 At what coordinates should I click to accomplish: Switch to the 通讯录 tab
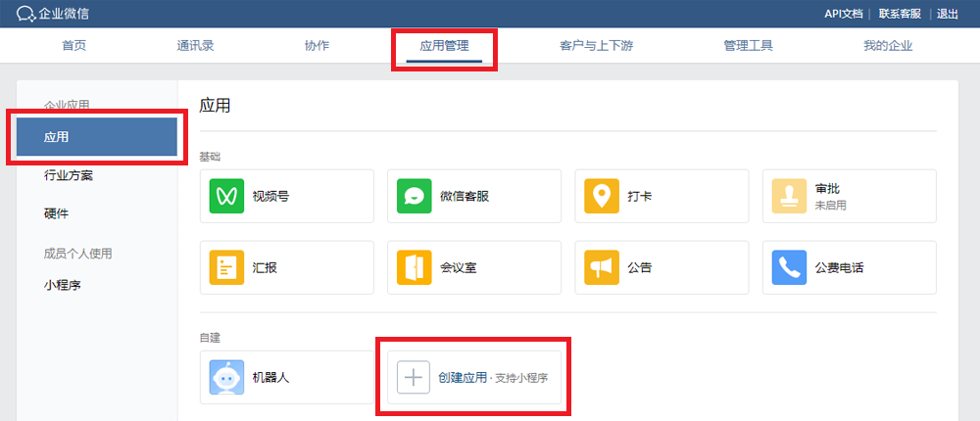(195, 46)
